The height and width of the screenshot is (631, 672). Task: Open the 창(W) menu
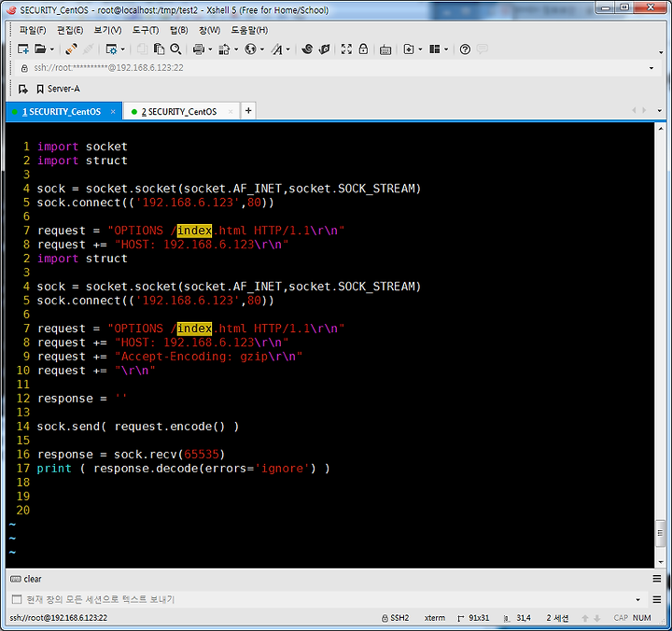point(209,30)
